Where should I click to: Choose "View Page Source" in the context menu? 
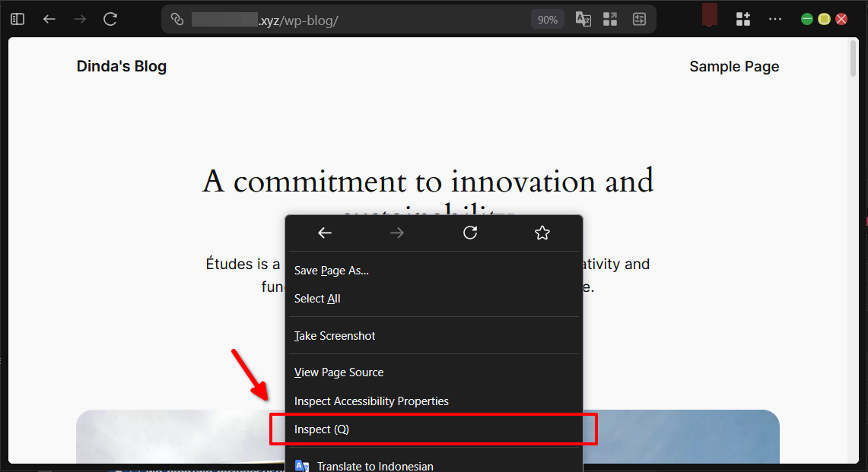click(x=339, y=372)
